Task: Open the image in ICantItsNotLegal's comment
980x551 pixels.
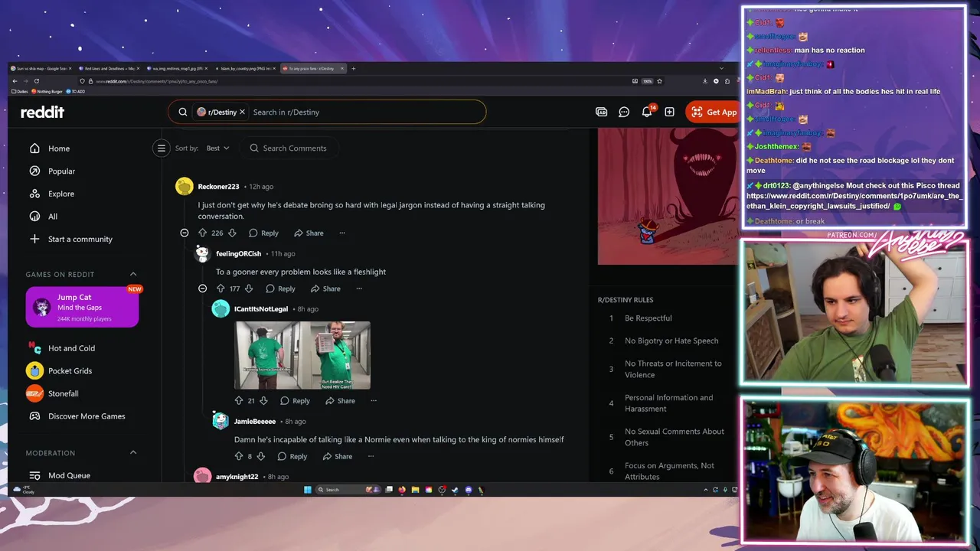Action: tap(302, 355)
